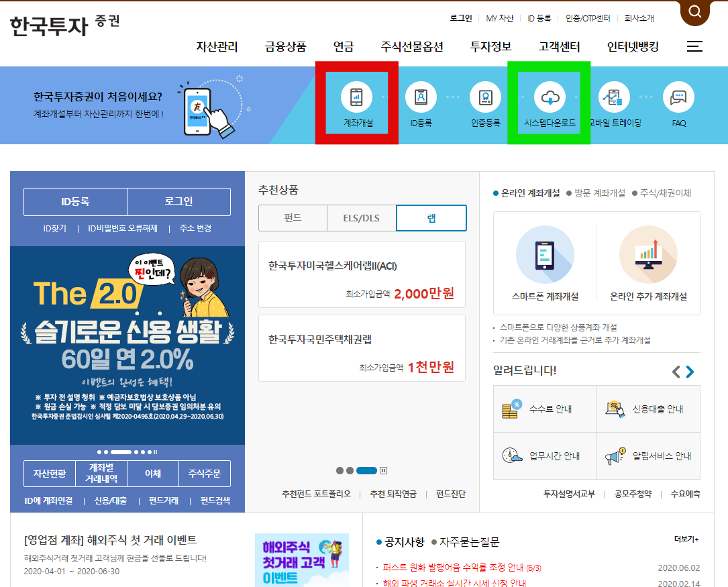728x587 pixels.
Task: Click the 펀드검색 link
Action: tap(215, 500)
